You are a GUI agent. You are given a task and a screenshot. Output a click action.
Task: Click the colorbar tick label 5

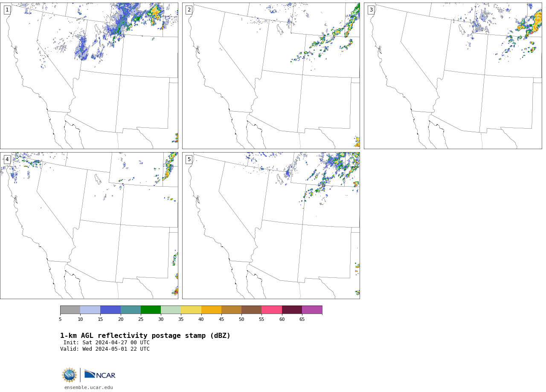pyautogui.click(x=60, y=320)
